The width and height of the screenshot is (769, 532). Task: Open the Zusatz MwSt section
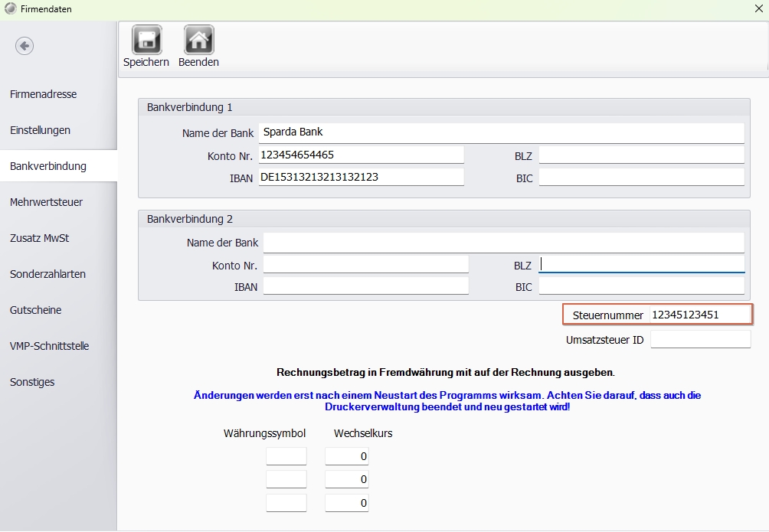pos(40,238)
